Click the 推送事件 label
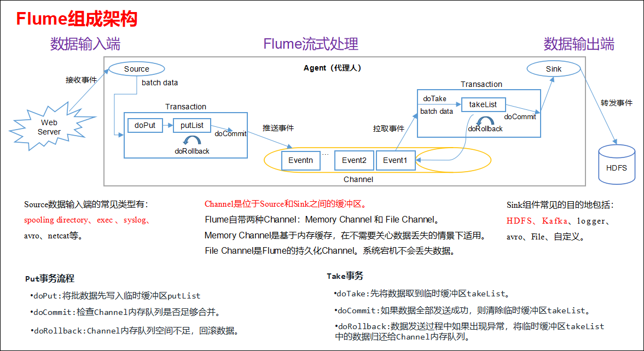The width and height of the screenshot is (644, 351). (278, 128)
